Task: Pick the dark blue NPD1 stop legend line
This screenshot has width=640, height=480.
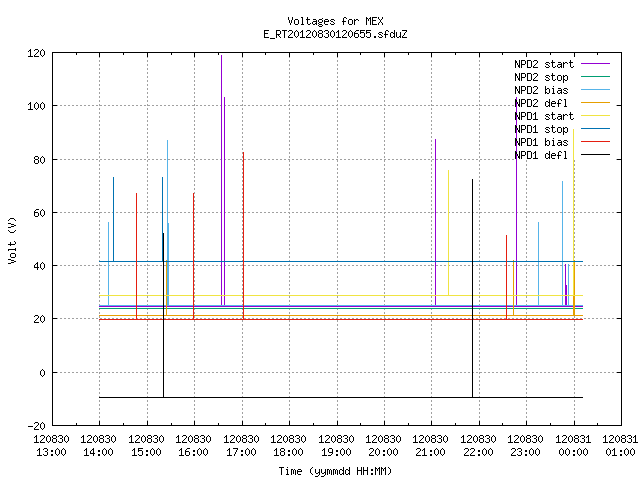Action: click(596, 129)
